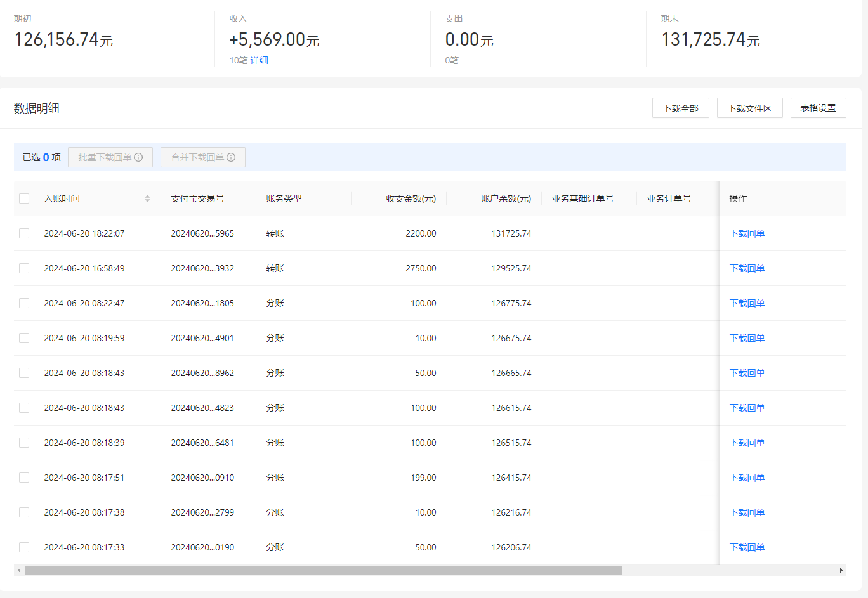This screenshot has width=868, height=598.
Task: Click info icon on 批量下载回单 button
Action: point(138,157)
